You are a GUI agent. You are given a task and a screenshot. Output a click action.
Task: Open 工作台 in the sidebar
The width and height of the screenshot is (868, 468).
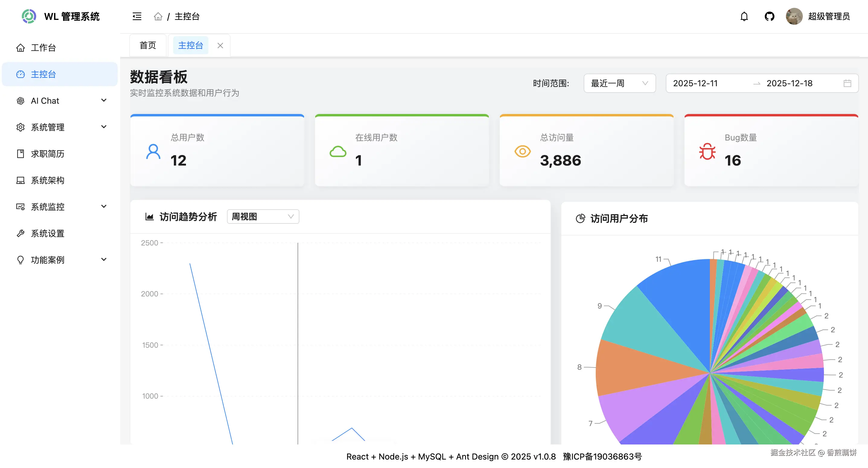[43, 47]
